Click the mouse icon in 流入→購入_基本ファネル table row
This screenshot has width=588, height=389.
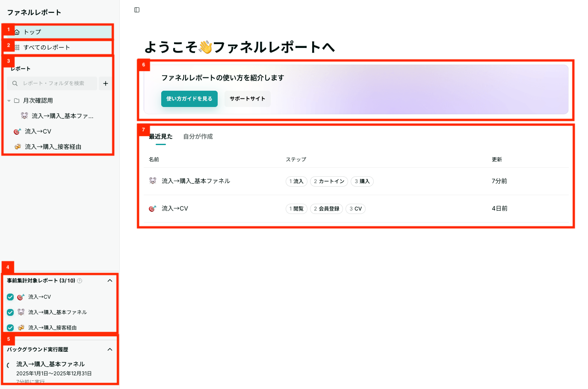tap(153, 181)
